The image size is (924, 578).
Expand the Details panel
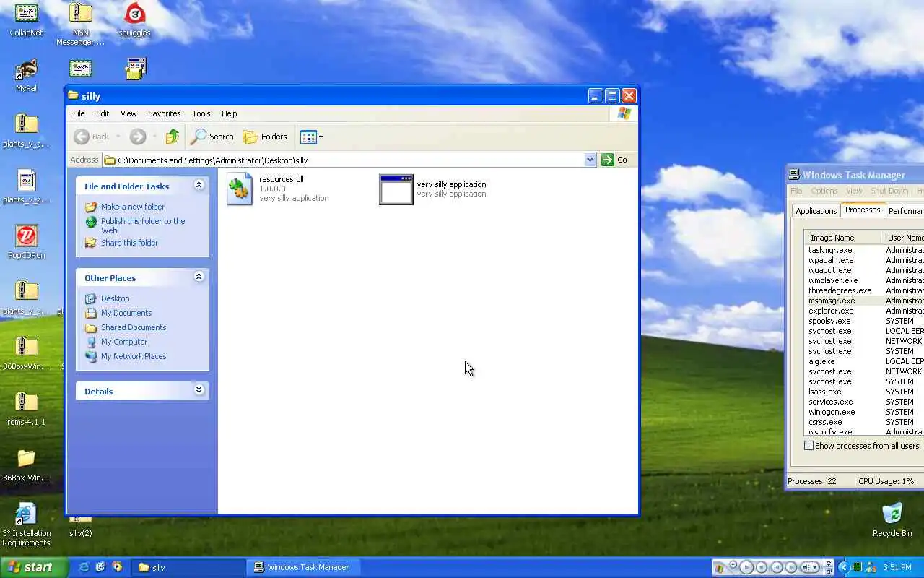coord(199,391)
